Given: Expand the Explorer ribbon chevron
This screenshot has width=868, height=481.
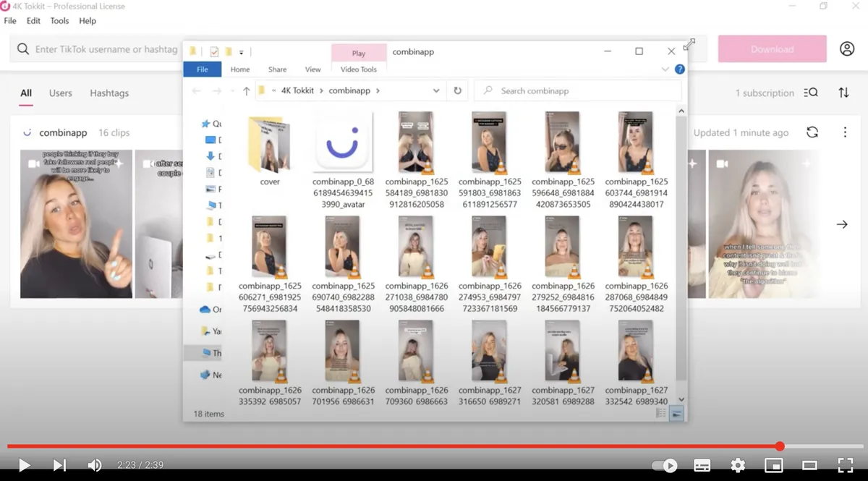Looking at the screenshot, I should coord(665,69).
